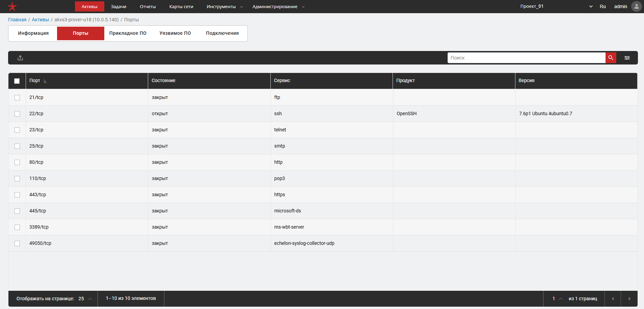The height and width of the screenshot is (309, 644).
Task: Open the Карты сети menu item
Action: (181, 6)
